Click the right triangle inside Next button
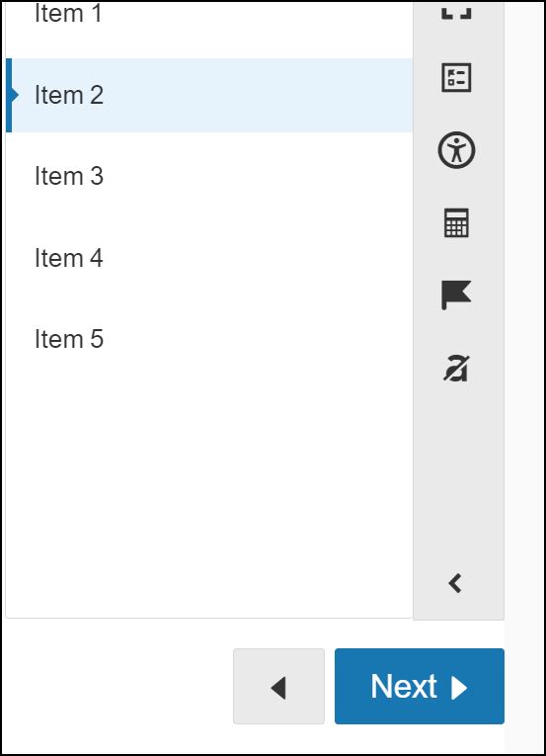This screenshot has width=546, height=756. pos(459,687)
